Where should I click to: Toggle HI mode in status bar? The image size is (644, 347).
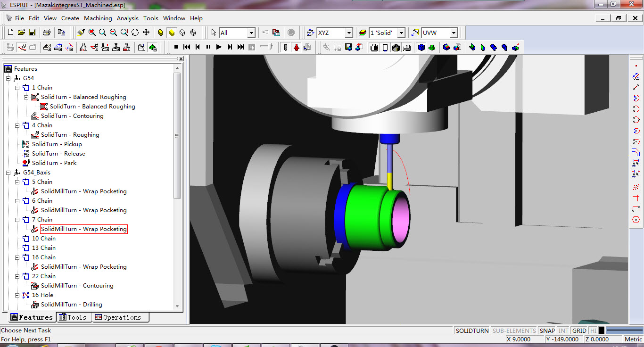click(x=593, y=330)
